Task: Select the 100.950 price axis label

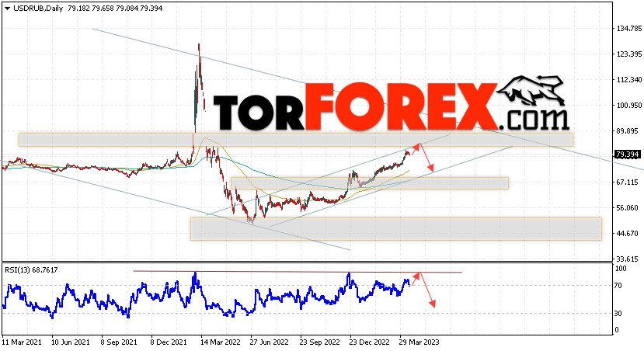Action: coord(629,106)
